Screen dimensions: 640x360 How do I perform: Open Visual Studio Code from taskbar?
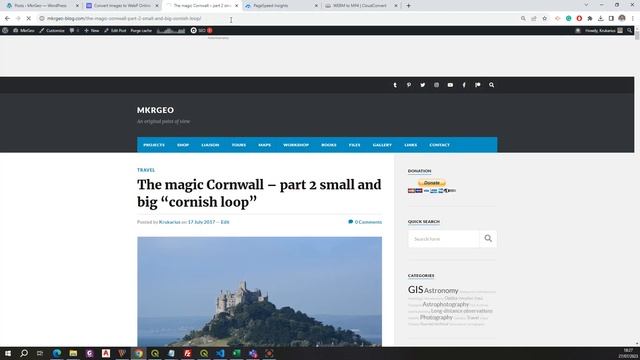pyautogui.click(x=220, y=353)
